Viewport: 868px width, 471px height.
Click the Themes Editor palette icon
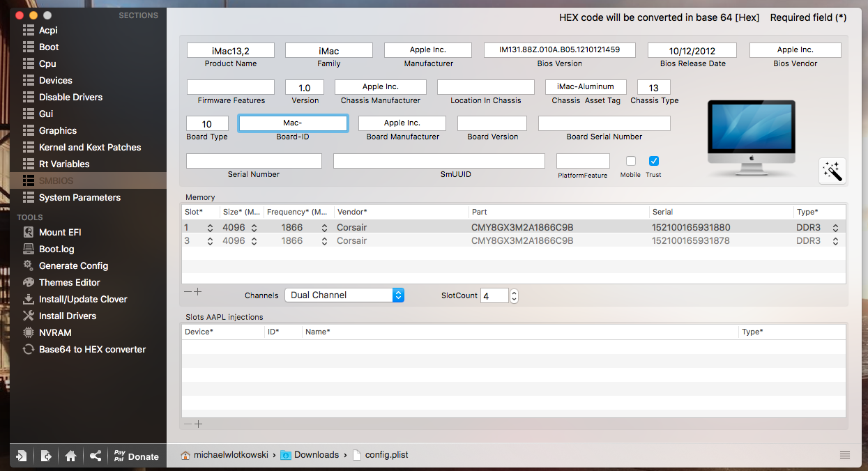[x=29, y=282]
